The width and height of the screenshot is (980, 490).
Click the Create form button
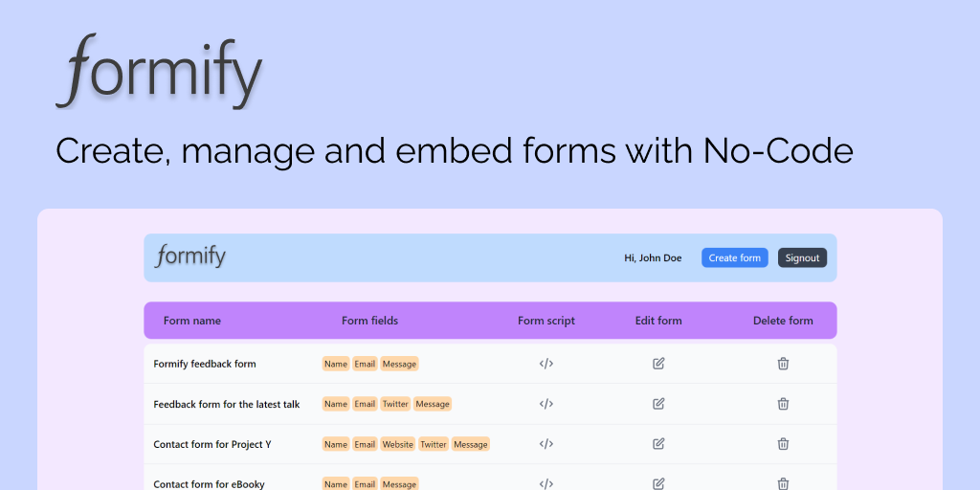pyautogui.click(x=734, y=258)
